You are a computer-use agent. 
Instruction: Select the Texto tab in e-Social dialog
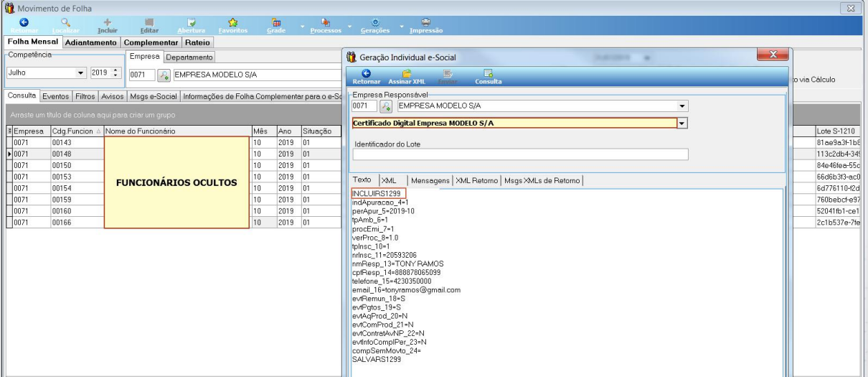point(362,180)
